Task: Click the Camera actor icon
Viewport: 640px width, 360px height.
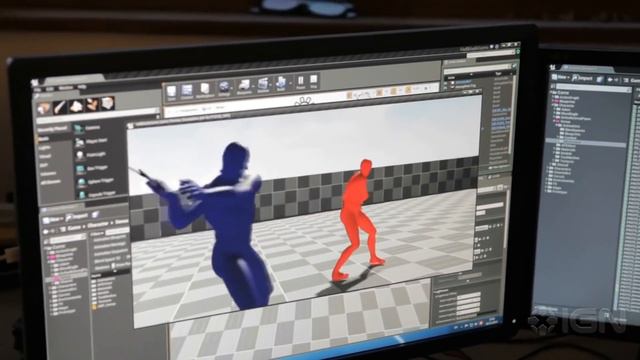Action: [x=78, y=129]
